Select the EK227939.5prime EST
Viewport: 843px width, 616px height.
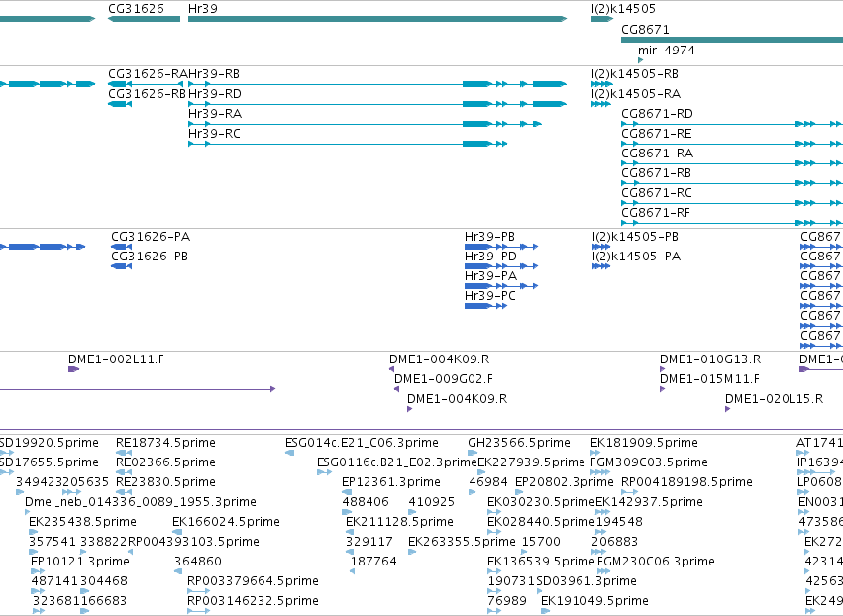point(531,462)
